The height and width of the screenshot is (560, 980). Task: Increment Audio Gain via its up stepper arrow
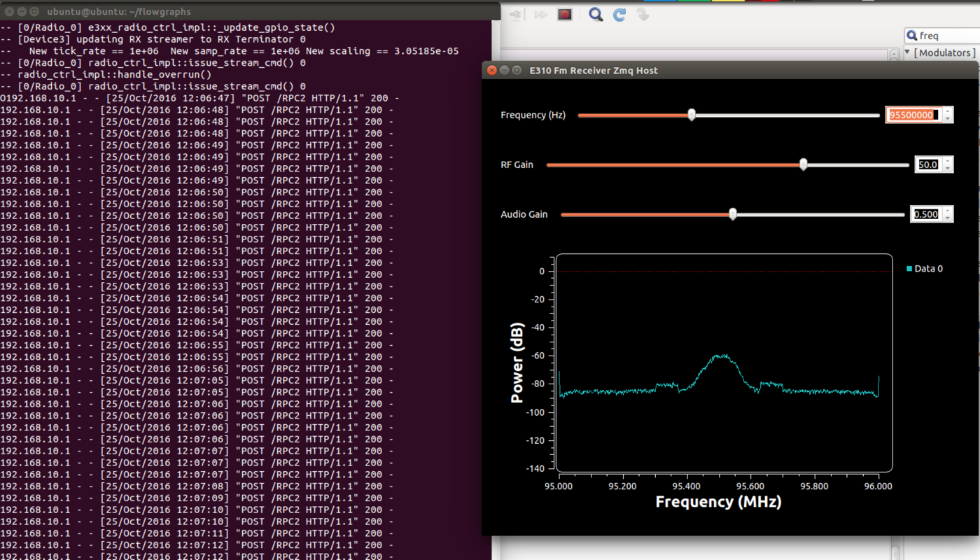[947, 210]
